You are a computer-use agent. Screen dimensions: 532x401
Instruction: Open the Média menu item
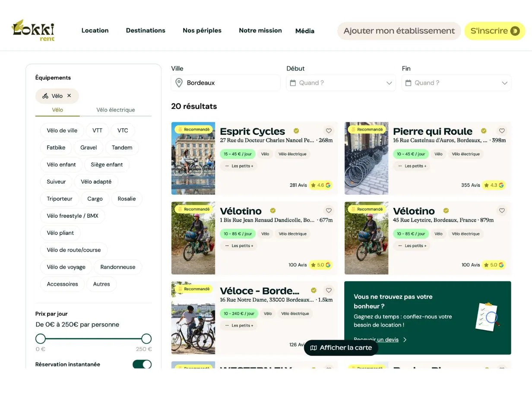click(305, 31)
